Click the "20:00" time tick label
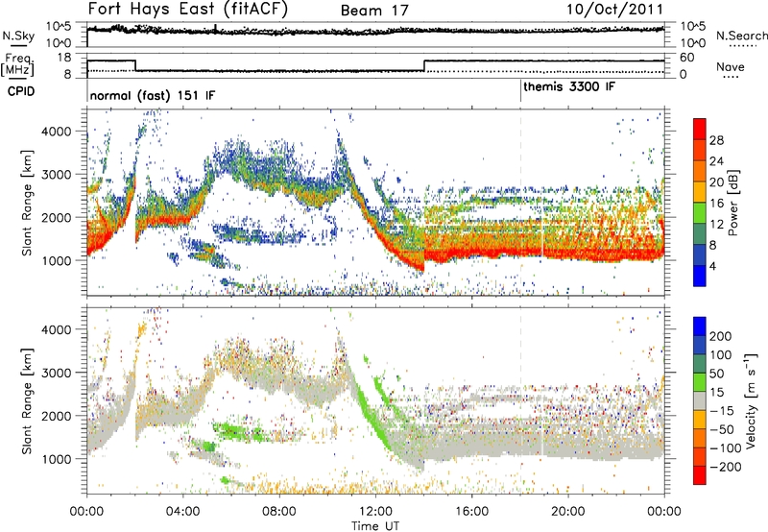The image size is (768, 532). [x=567, y=512]
